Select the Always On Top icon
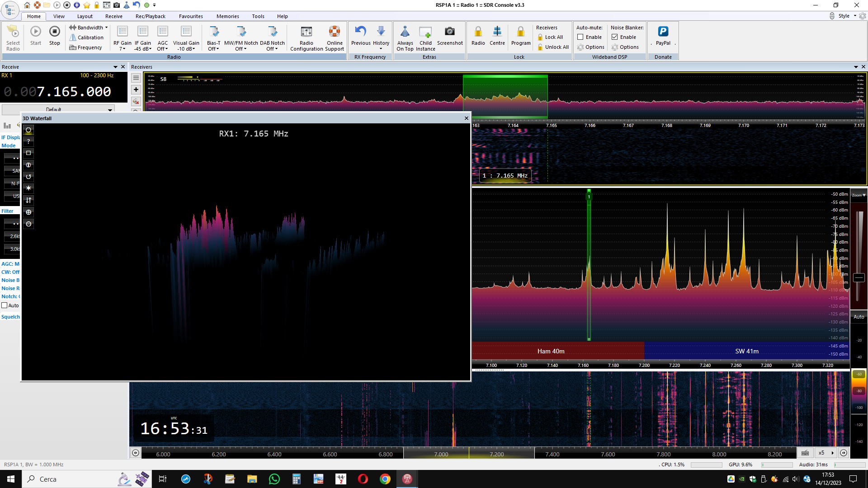 tap(405, 32)
